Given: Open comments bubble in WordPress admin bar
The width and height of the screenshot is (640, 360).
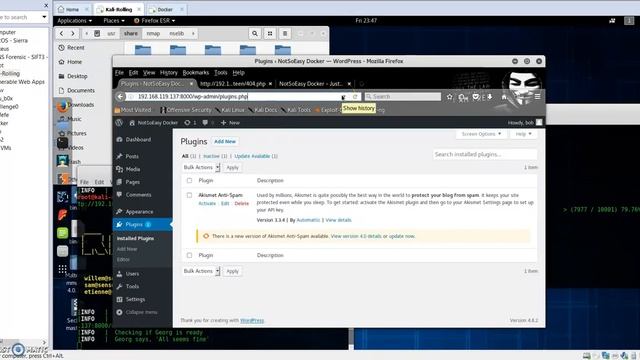Looking at the screenshot, I should (208, 122).
